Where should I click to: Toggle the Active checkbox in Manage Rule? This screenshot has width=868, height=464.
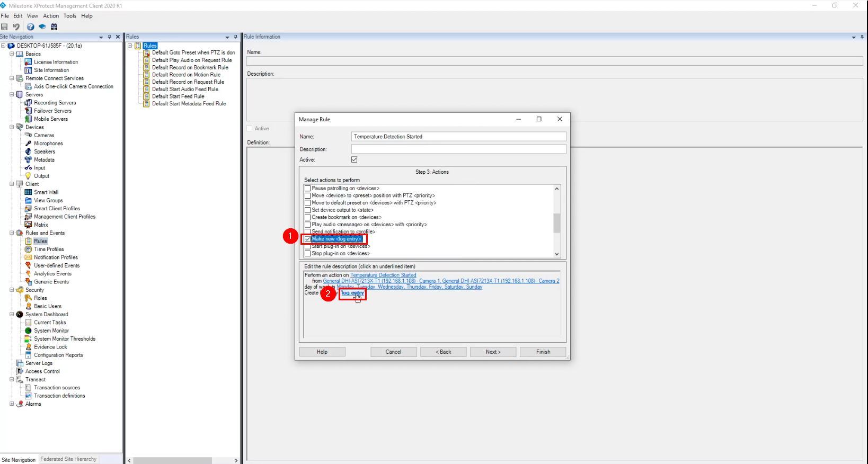click(x=355, y=159)
